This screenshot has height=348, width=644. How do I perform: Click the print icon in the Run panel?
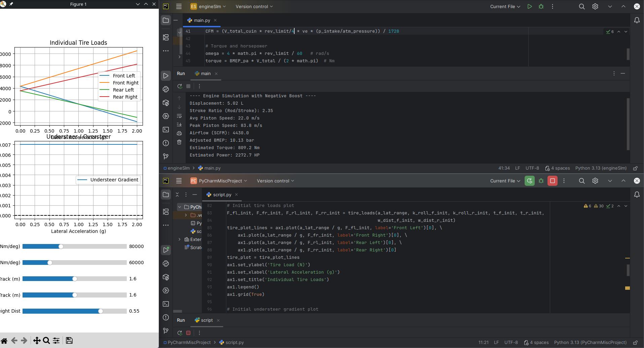pyautogui.click(x=179, y=134)
